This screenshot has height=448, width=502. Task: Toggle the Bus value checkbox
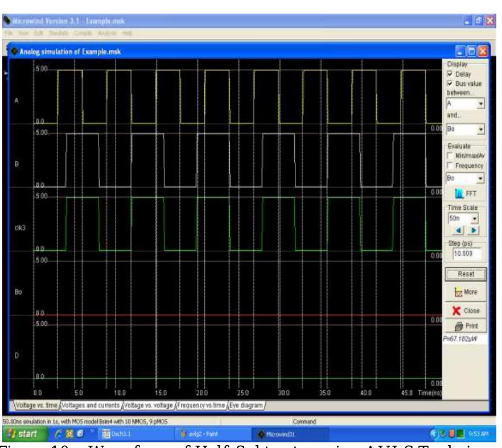(x=450, y=84)
